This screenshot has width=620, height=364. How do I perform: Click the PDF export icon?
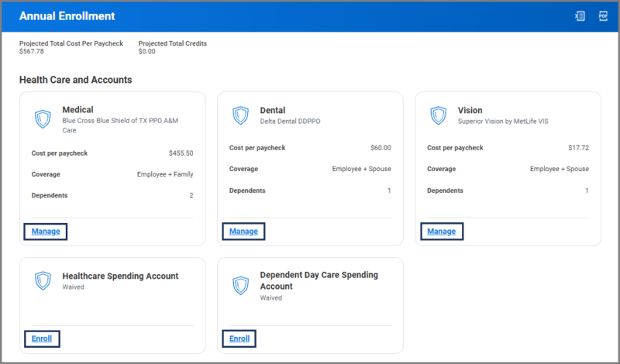coord(603,15)
